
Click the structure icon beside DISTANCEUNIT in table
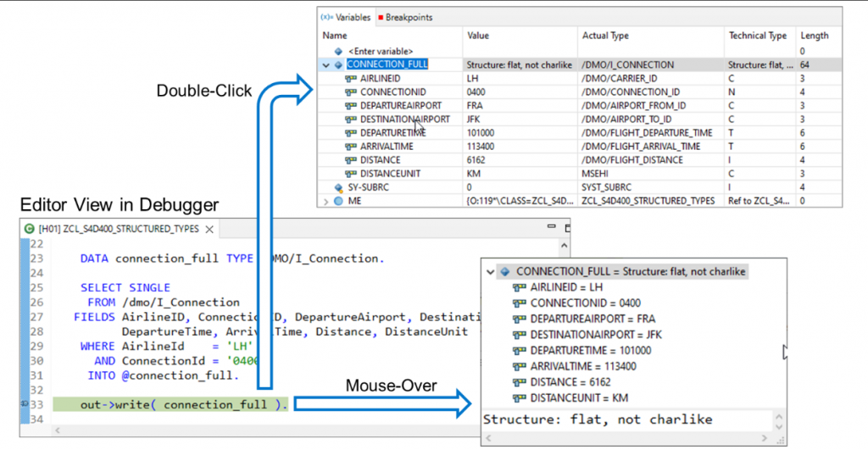click(x=350, y=173)
